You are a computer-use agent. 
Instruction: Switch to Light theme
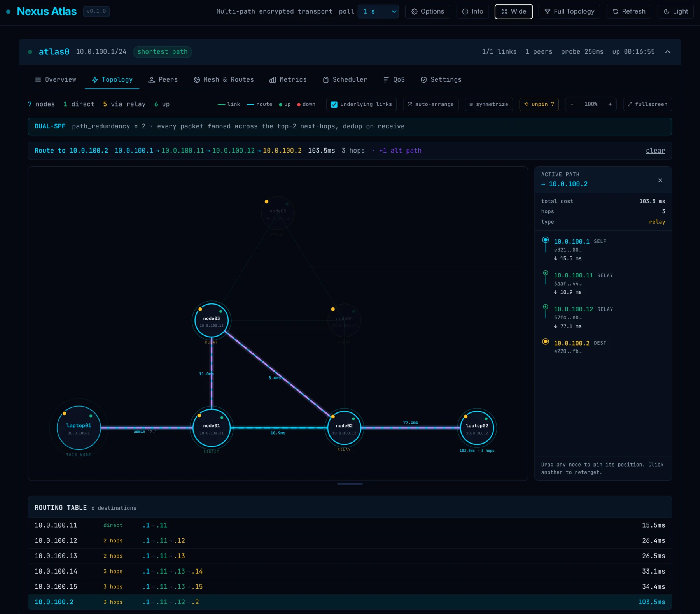pos(675,12)
